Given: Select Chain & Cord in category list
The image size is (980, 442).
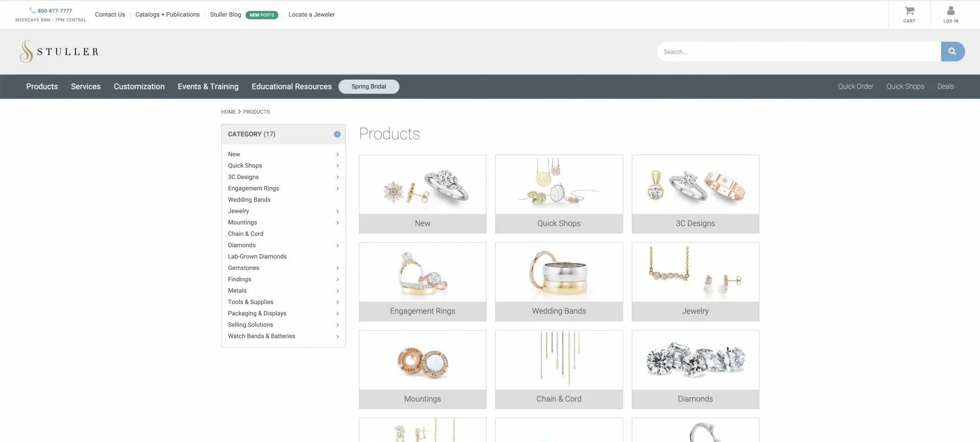Looking at the screenshot, I should [246, 234].
